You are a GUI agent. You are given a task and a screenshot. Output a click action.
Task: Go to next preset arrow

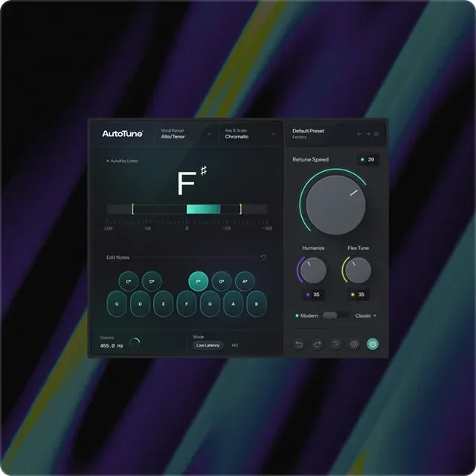(368, 134)
